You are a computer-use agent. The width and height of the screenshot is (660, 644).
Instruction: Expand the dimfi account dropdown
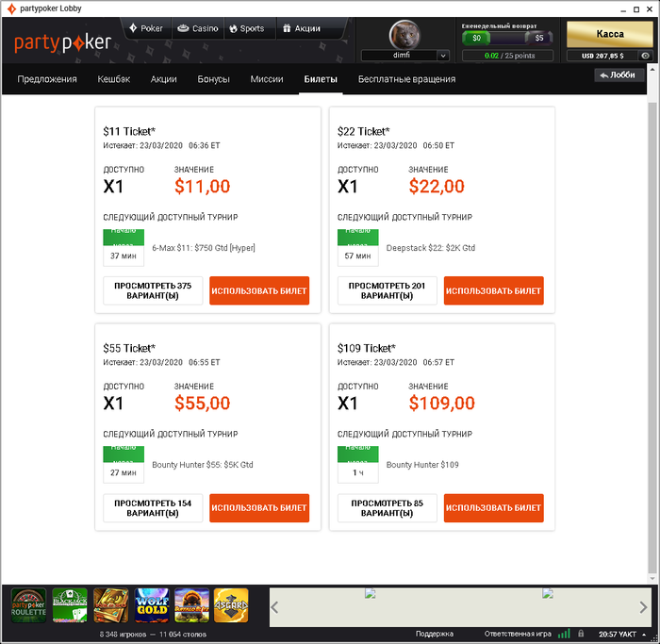[443, 56]
